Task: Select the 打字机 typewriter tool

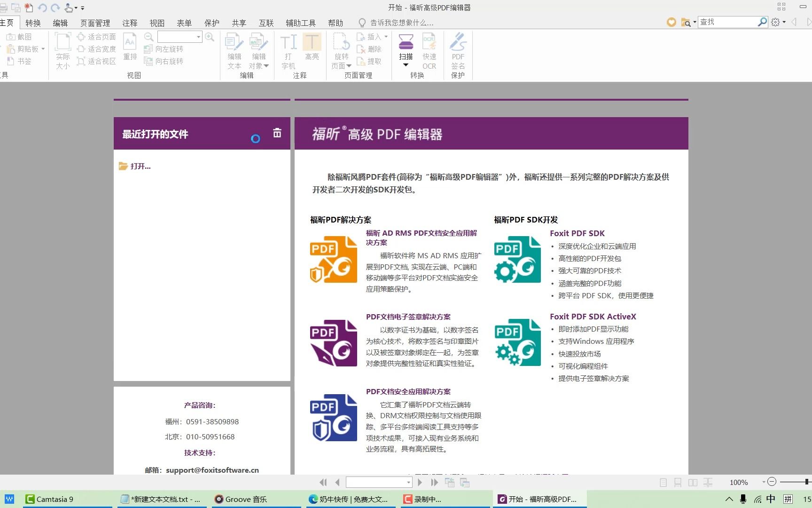Action: point(289,51)
